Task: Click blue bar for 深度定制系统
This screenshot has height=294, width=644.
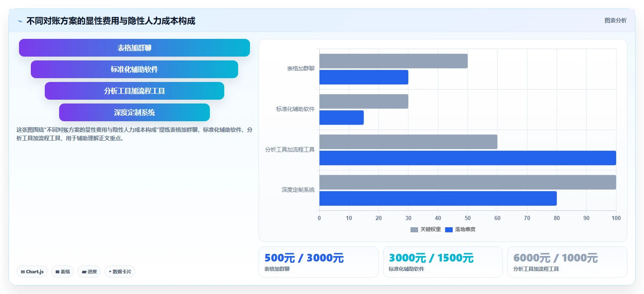Action: click(438, 199)
